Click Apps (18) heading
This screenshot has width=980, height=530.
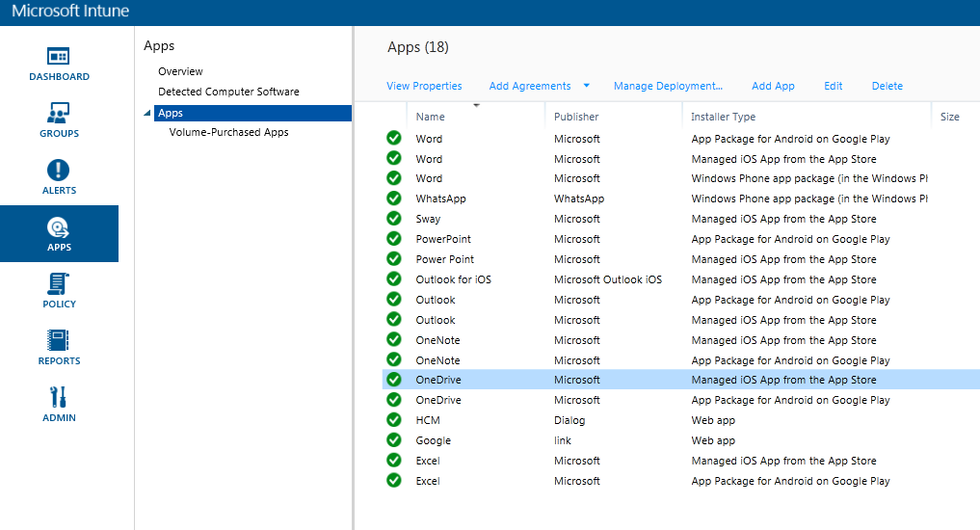(417, 47)
